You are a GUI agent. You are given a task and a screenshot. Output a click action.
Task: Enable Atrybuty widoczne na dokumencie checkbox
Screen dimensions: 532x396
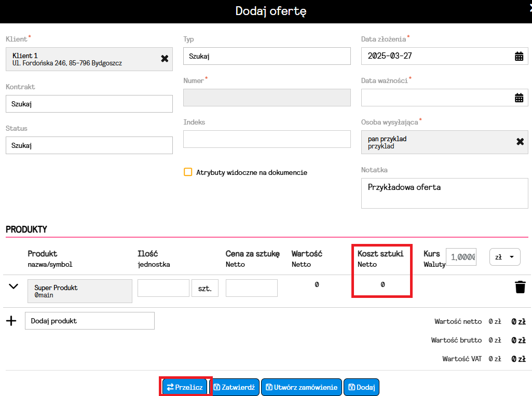point(188,172)
